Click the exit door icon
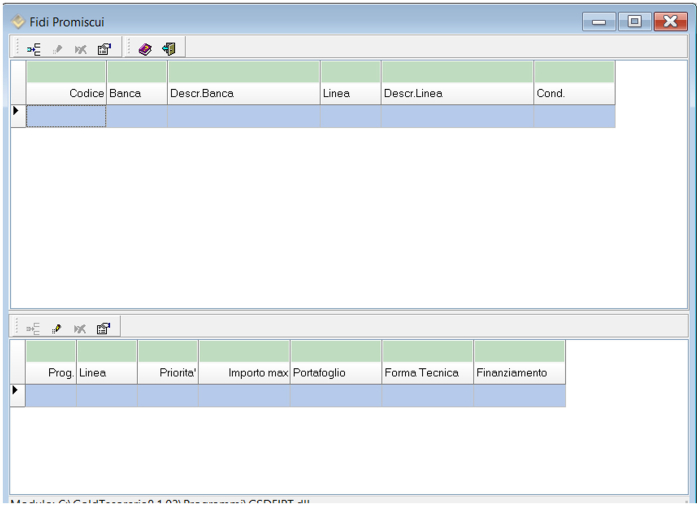The height and width of the screenshot is (506, 700). coord(169,48)
